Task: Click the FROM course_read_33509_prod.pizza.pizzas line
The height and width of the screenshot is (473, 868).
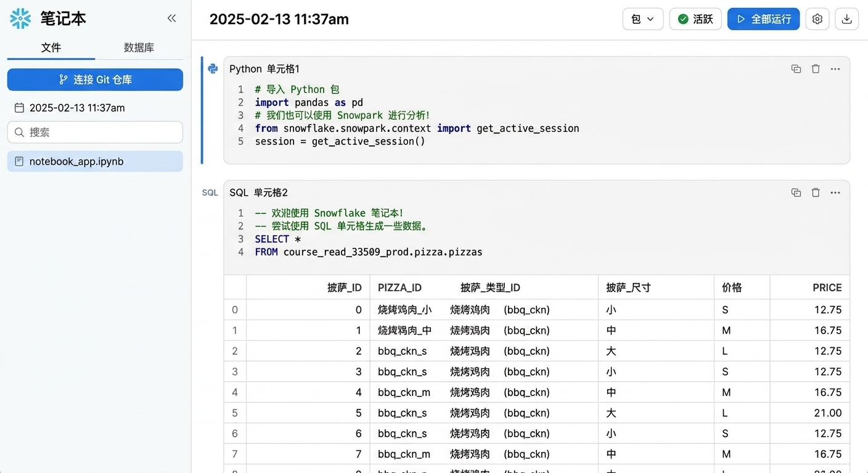Action: [x=369, y=252]
